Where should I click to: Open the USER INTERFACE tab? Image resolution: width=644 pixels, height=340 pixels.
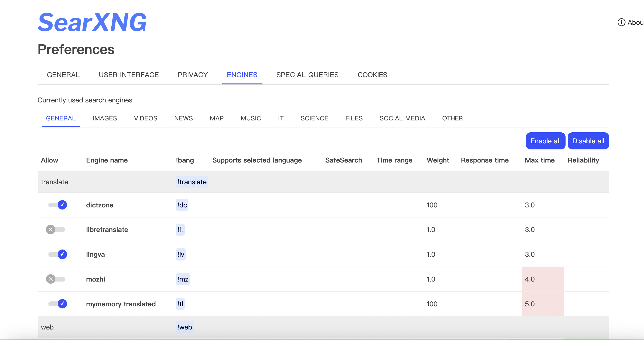point(129,75)
